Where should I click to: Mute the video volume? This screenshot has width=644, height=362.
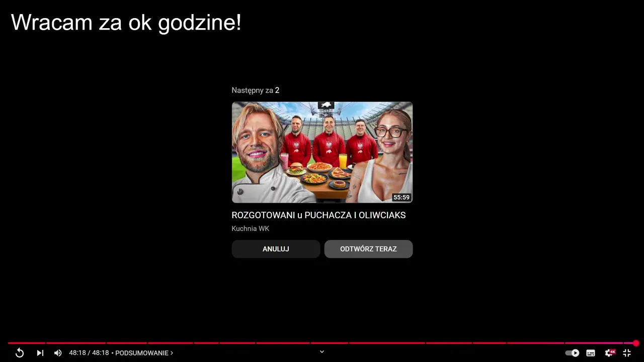pos(58,353)
